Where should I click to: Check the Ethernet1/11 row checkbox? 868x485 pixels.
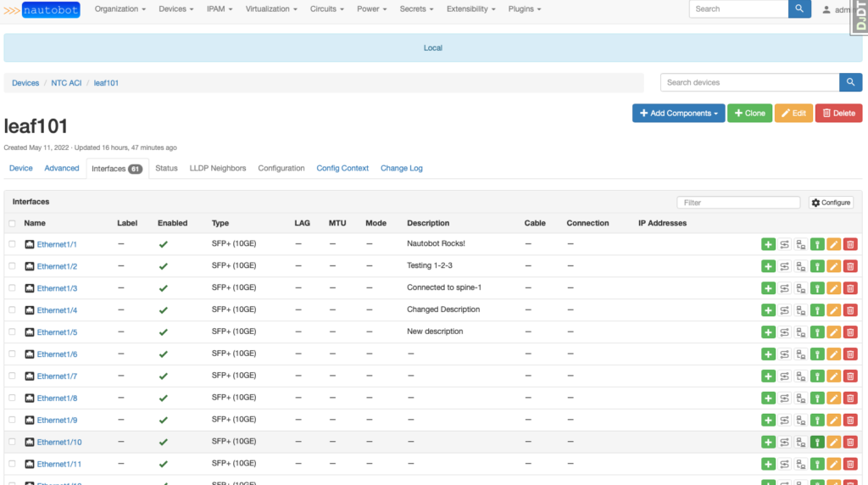point(12,464)
